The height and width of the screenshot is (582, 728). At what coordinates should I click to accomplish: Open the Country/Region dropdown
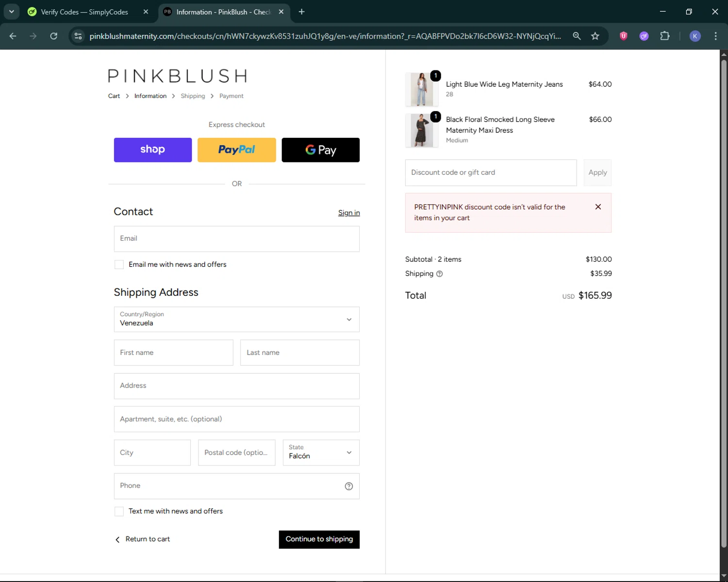click(x=237, y=319)
